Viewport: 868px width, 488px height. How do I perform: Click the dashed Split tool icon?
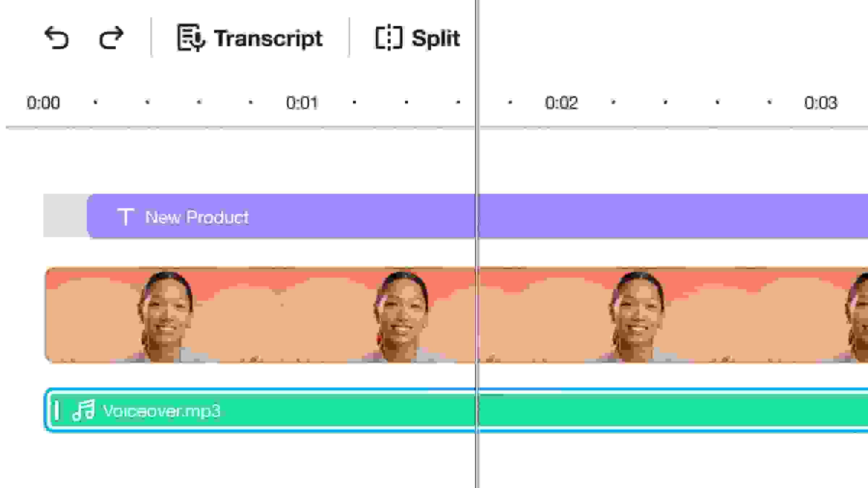(x=388, y=38)
